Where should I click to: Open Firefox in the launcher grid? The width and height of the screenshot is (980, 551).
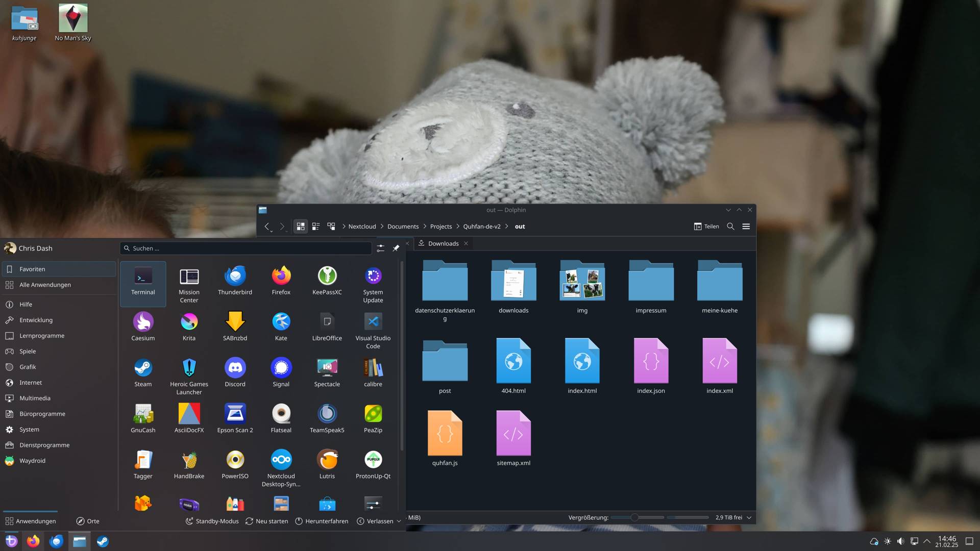[x=281, y=284]
